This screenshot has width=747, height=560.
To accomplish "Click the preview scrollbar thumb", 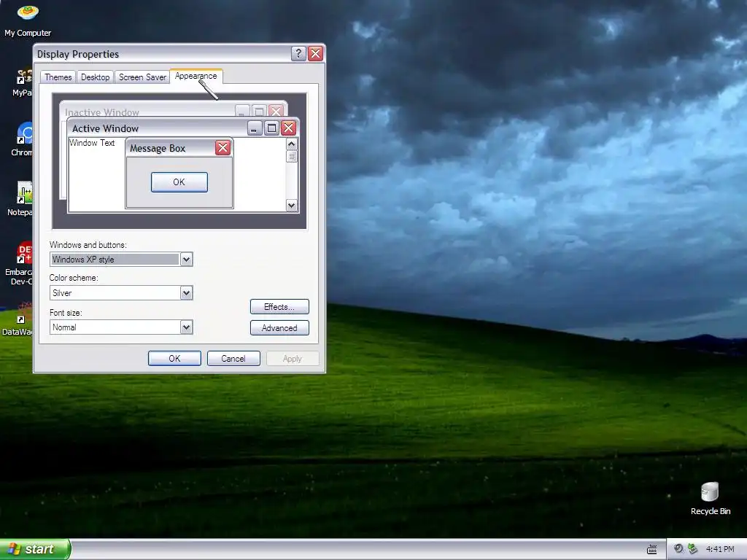I will pyautogui.click(x=292, y=156).
